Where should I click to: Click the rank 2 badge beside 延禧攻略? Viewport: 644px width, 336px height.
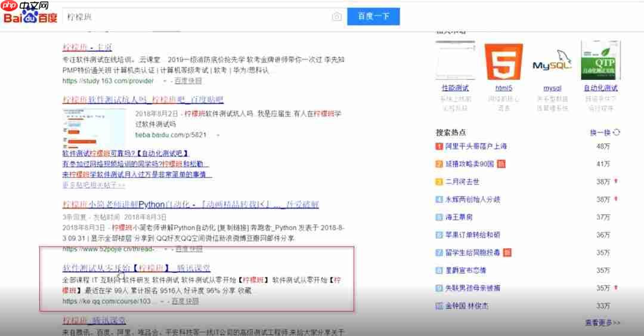439,164
